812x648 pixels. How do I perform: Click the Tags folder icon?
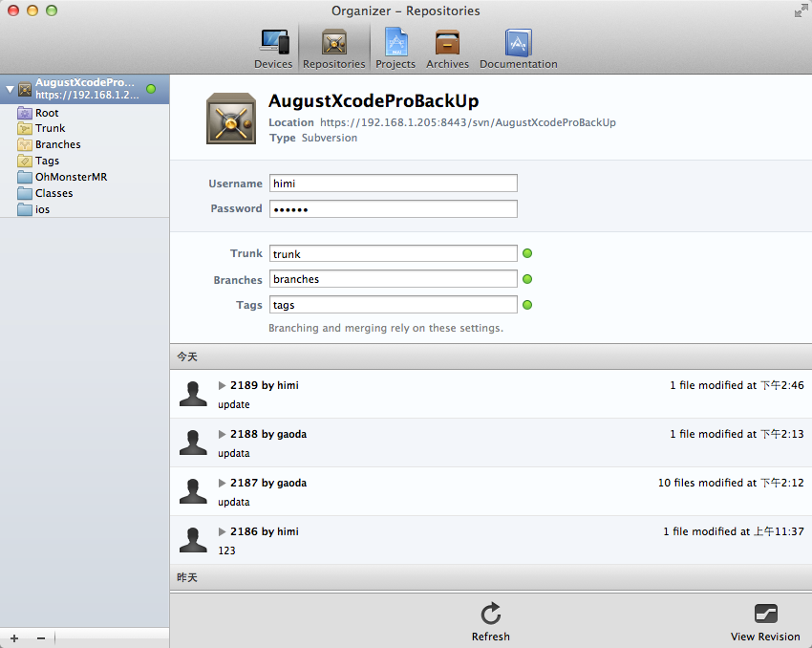click(x=25, y=161)
